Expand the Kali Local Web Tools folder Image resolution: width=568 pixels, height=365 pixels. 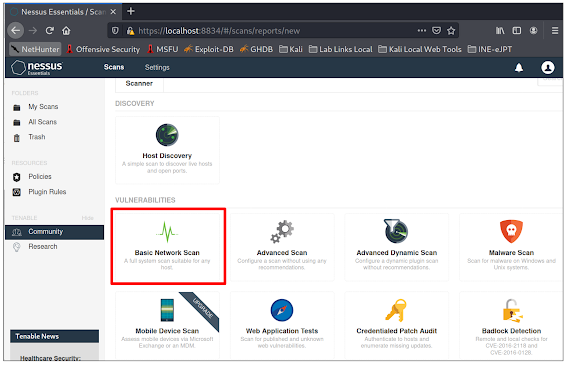[x=420, y=49]
